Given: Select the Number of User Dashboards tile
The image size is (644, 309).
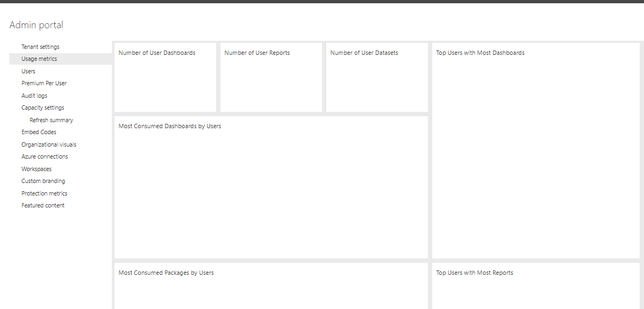Looking at the screenshot, I should click(x=165, y=77).
